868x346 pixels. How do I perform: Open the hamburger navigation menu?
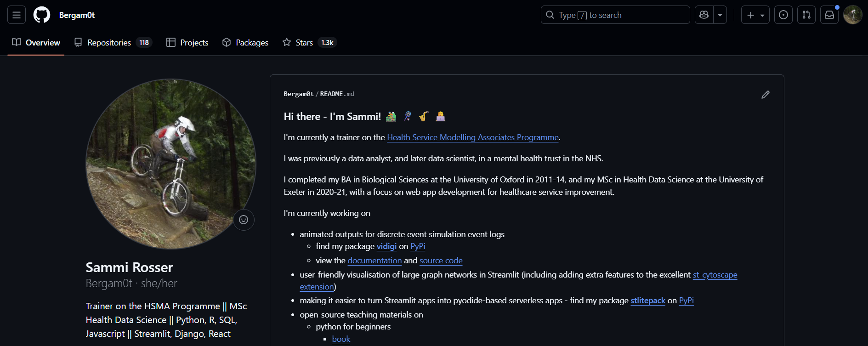pos(17,15)
